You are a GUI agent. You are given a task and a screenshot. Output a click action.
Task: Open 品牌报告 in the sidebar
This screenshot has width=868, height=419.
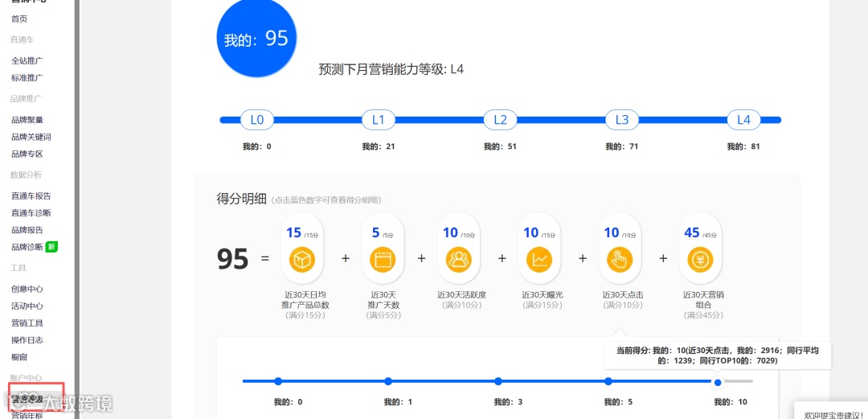click(x=27, y=230)
